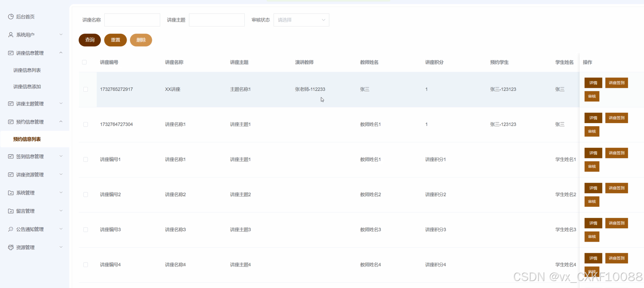Click cell 讲座积分2
This screenshot has height=288, width=644.
436,195
